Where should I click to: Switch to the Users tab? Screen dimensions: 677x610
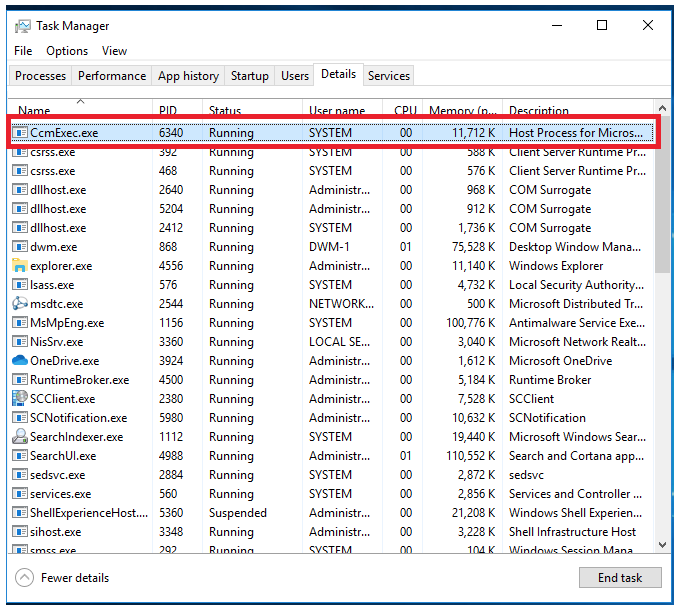[x=295, y=76]
